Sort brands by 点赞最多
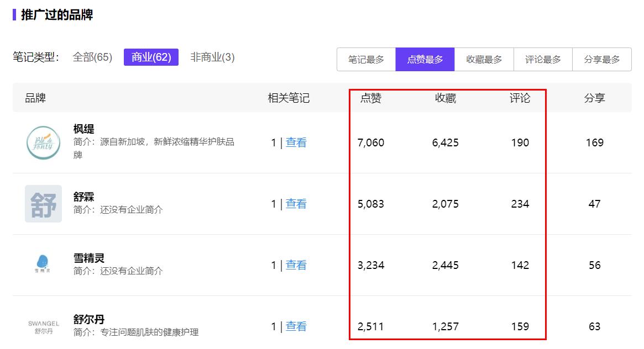644x349 pixels. click(425, 60)
